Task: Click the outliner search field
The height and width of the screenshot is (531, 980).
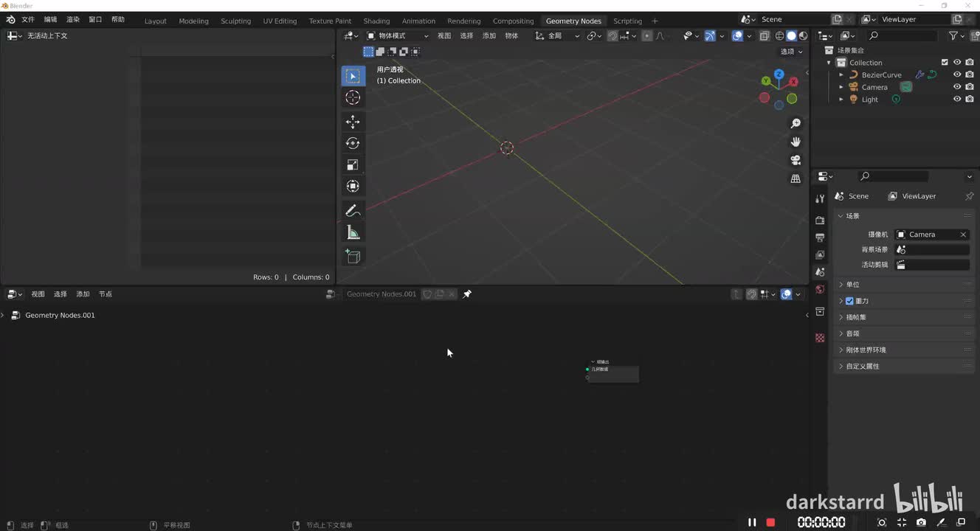Action: tap(902, 35)
